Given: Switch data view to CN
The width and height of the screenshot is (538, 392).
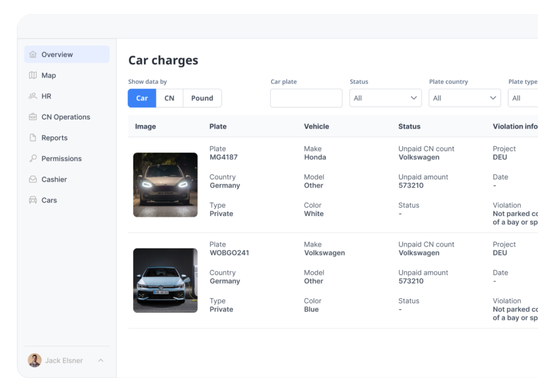Looking at the screenshot, I should point(169,98).
